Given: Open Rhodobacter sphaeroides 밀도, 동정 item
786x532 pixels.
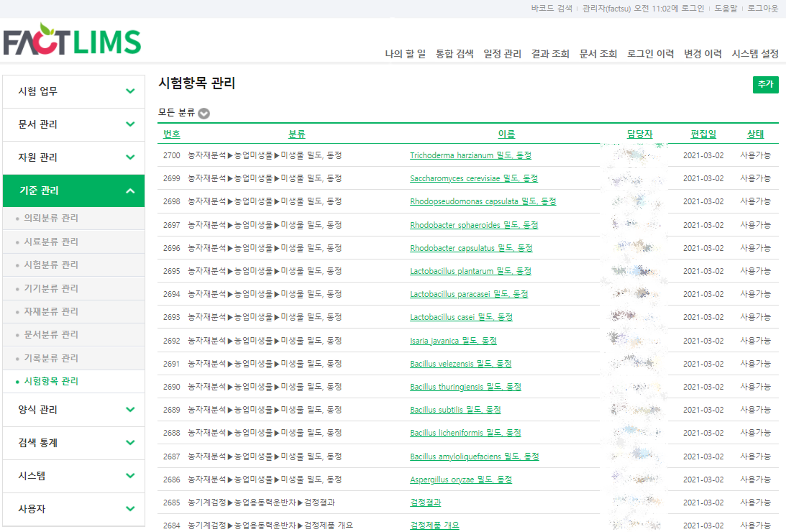Looking at the screenshot, I should (474, 225).
